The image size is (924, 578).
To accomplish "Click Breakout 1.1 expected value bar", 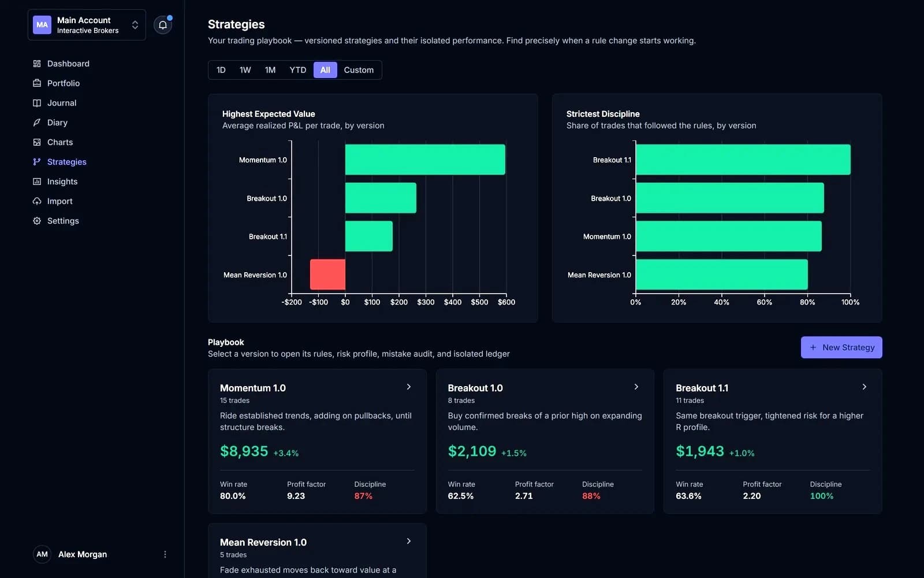I will pos(369,236).
